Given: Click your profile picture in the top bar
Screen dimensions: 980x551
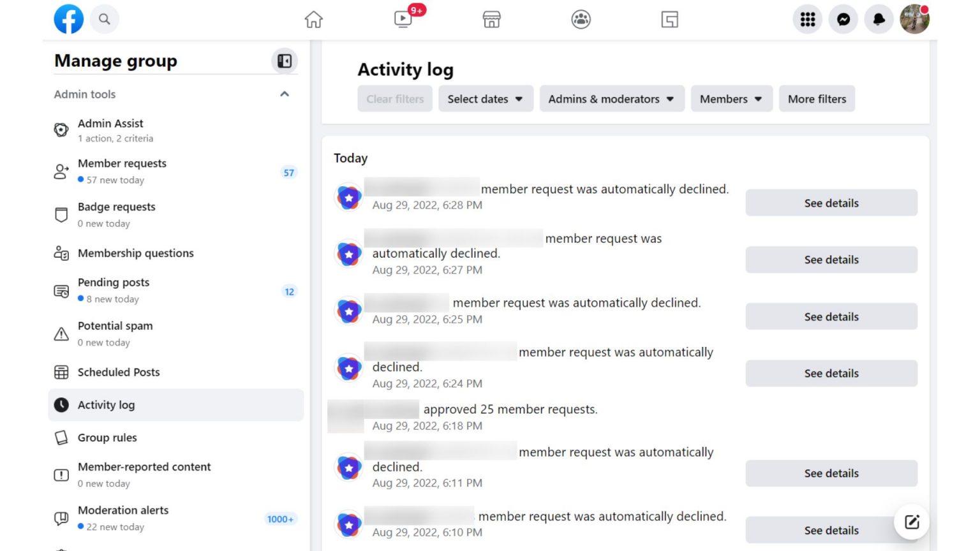Looking at the screenshot, I should (914, 19).
